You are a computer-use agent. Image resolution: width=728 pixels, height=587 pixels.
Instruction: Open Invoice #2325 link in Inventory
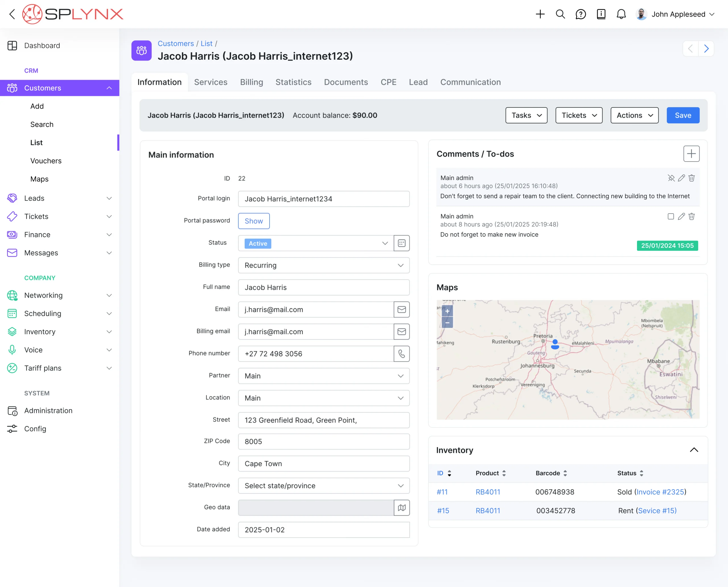[x=660, y=492]
